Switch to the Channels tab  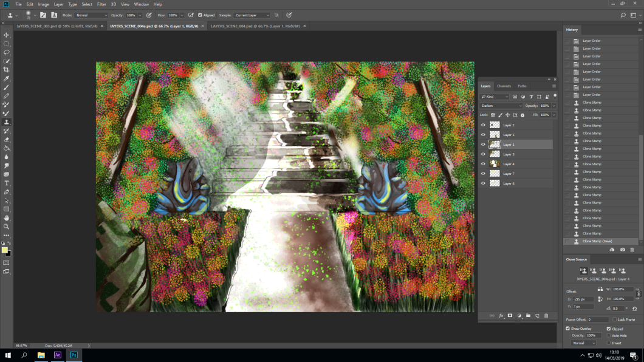coord(504,86)
